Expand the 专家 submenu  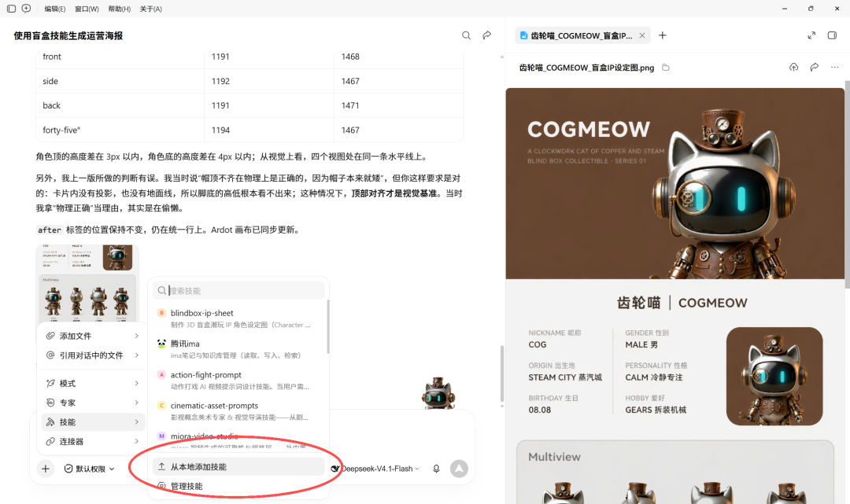pos(93,403)
